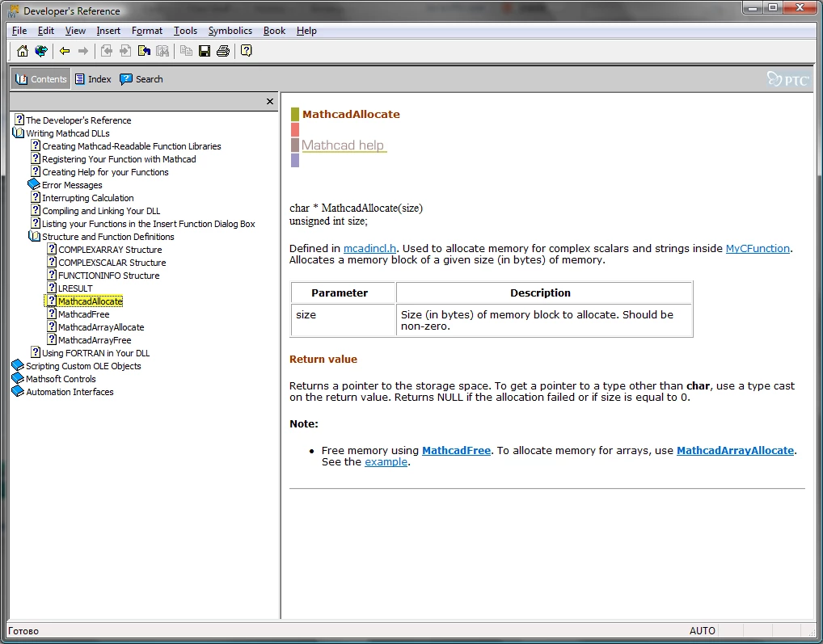Viewport: 823px width, 644px height.
Task: Open the Insert menu
Action: [x=108, y=31]
